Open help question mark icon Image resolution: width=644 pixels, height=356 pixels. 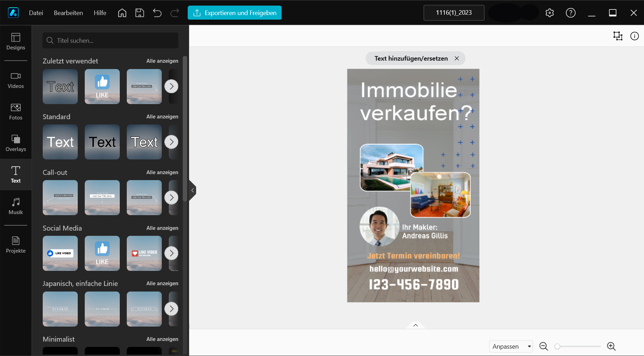point(571,13)
